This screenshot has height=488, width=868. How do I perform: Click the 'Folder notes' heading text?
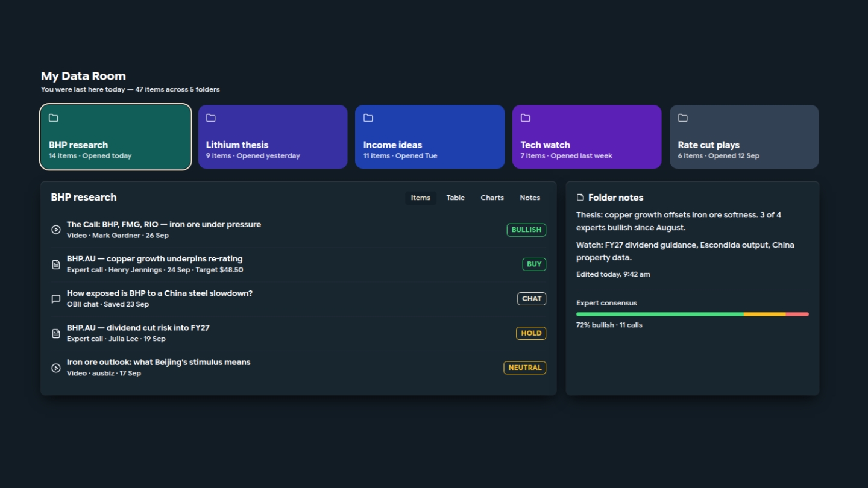(615, 198)
